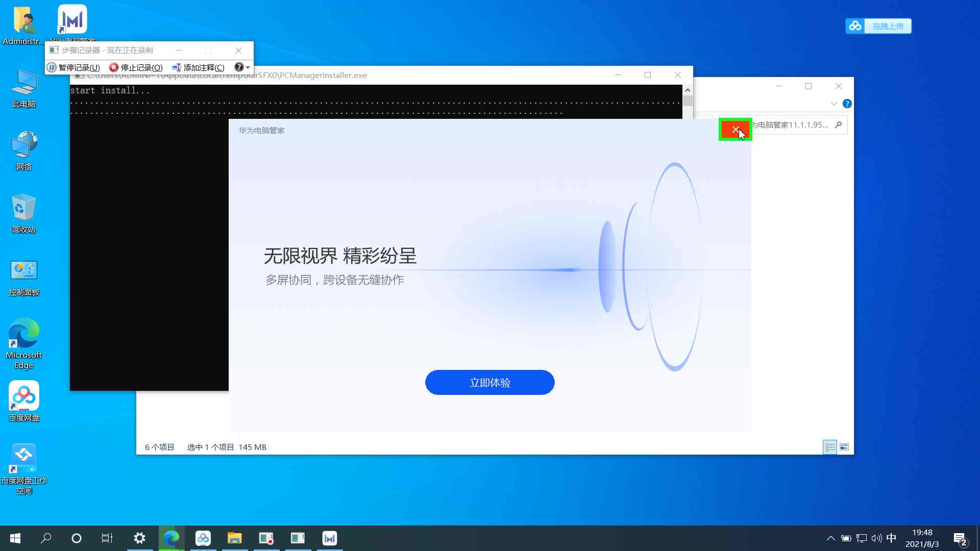Switch Explorer to large icons view
Image resolution: width=980 pixels, height=551 pixels.
845,446
